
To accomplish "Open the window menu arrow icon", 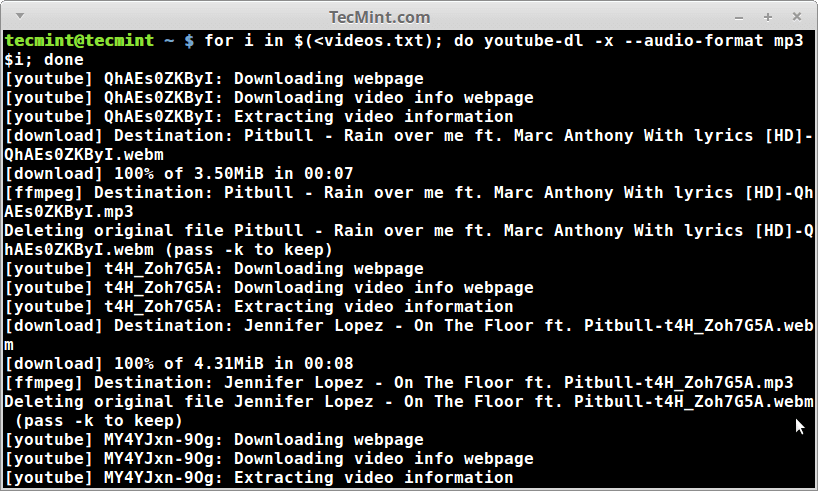I will pyautogui.click(x=13, y=17).
